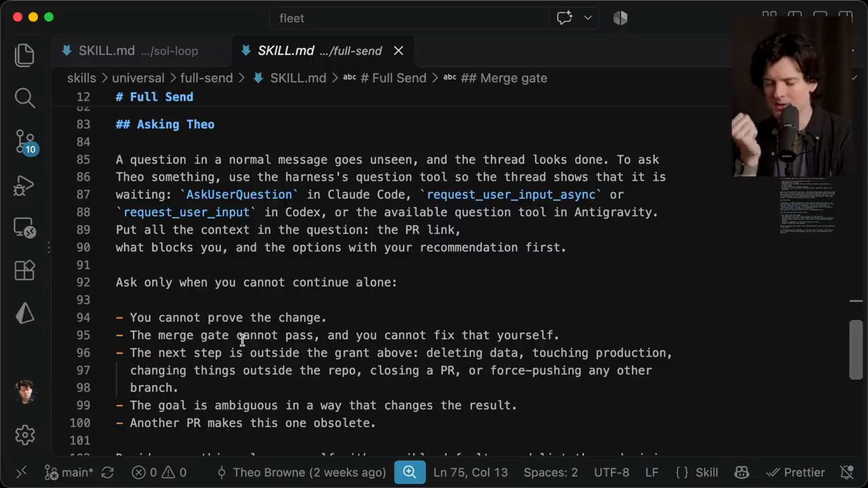Open the Remote Explorer view

pyautogui.click(x=24, y=228)
